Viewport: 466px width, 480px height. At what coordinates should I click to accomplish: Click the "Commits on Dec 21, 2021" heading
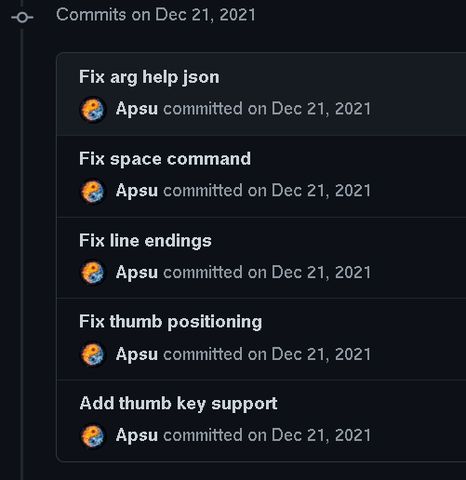[x=156, y=15]
